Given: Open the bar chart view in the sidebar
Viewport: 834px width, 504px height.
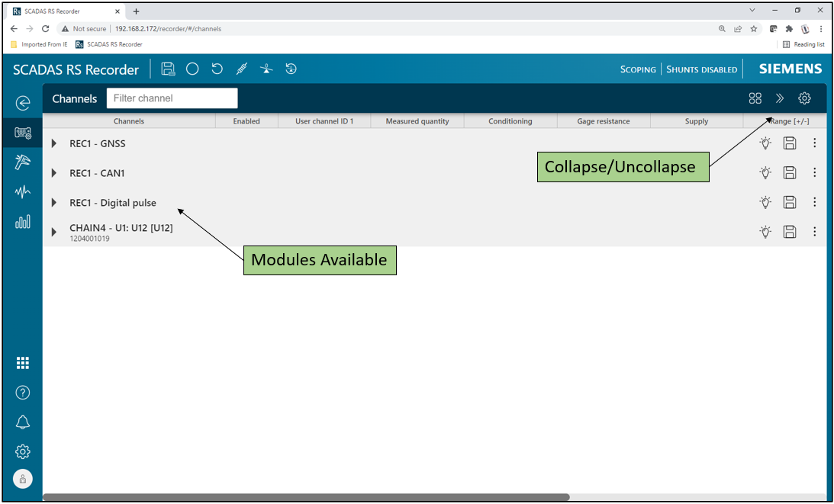Looking at the screenshot, I should coord(23,222).
